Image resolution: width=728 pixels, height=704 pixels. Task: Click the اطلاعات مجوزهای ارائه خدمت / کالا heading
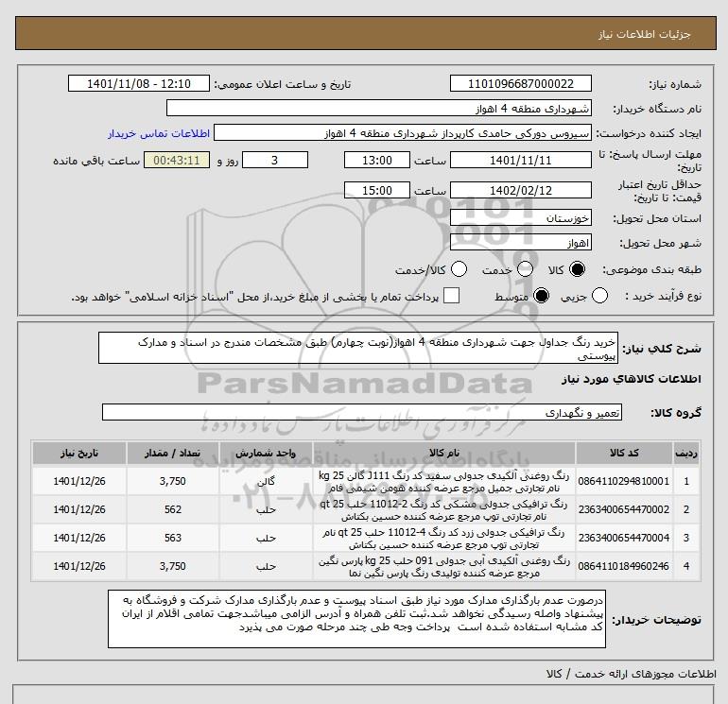point(631,674)
